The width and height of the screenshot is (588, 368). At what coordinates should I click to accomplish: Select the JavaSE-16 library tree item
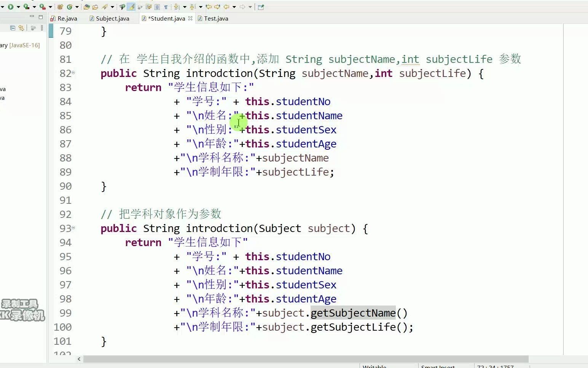[x=20, y=45]
